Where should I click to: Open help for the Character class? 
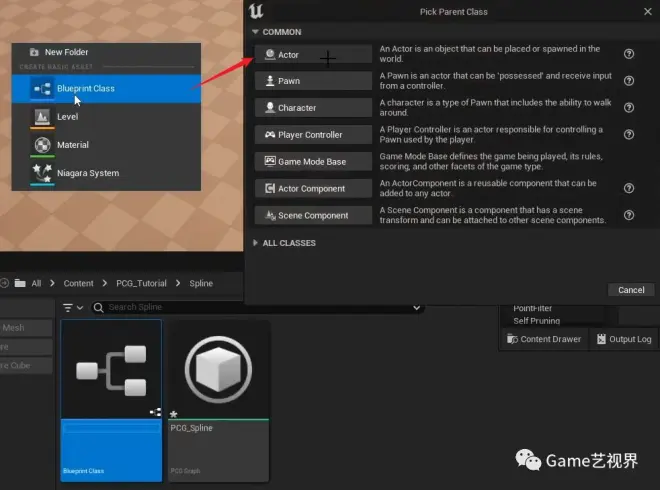pyautogui.click(x=629, y=108)
